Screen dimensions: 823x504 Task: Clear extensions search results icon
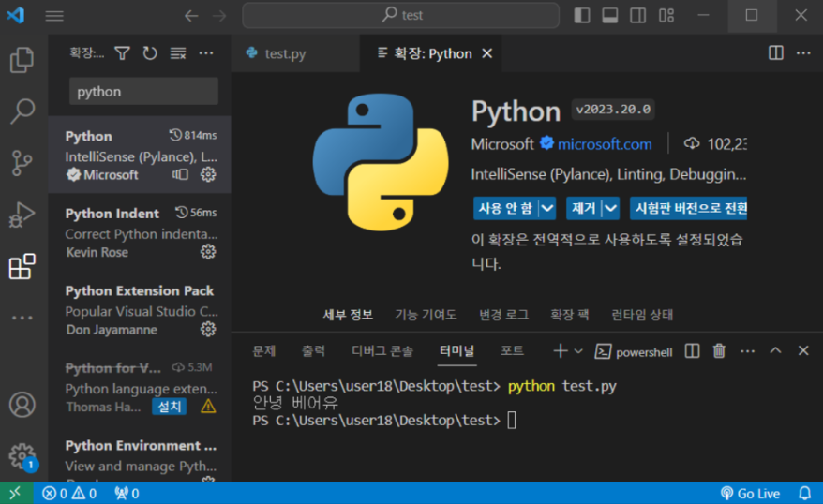[x=178, y=53]
